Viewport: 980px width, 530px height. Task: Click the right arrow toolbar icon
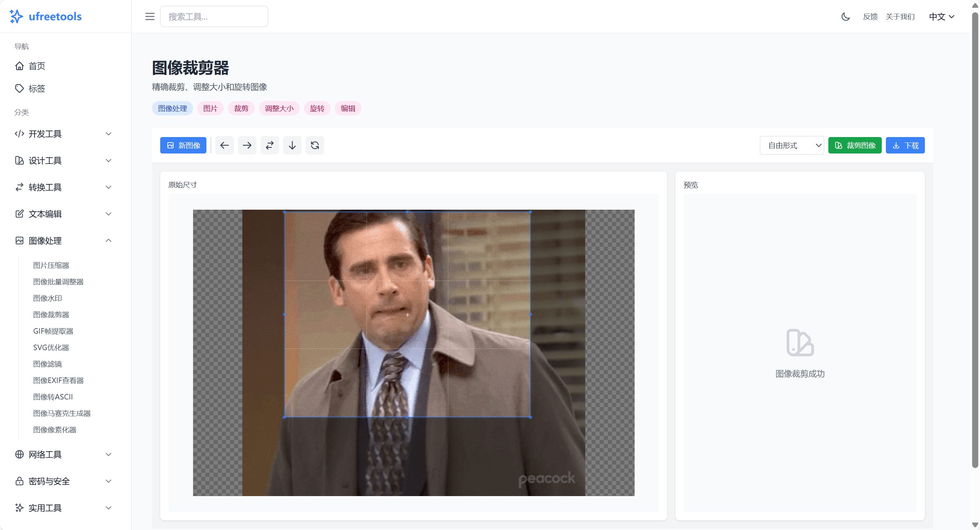(x=247, y=145)
